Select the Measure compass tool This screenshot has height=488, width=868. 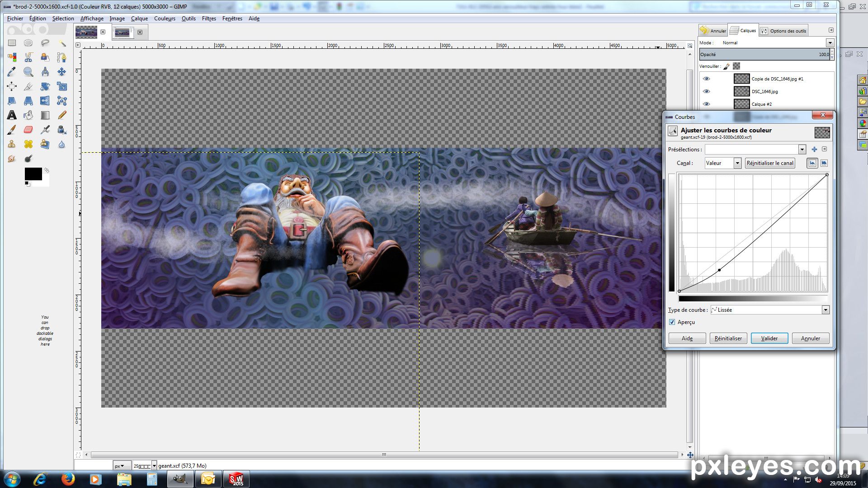[x=45, y=72]
